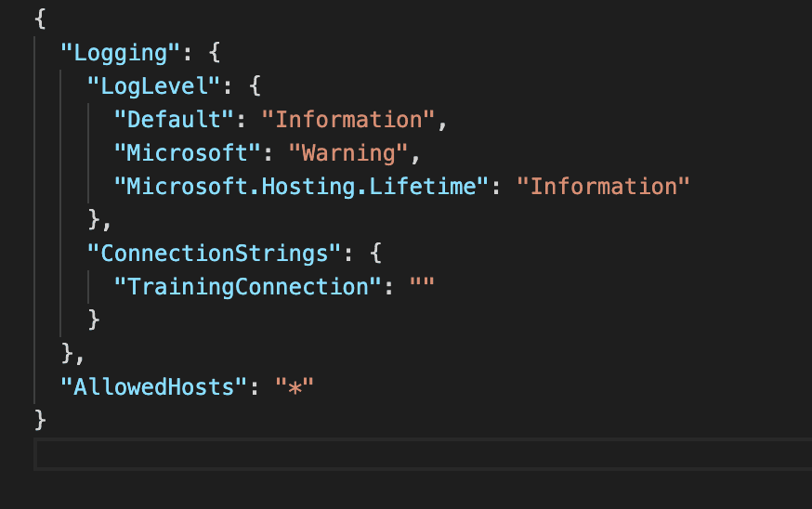Click the "Warning" string value
The width and height of the screenshot is (812, 509).
tap(348, 153)
